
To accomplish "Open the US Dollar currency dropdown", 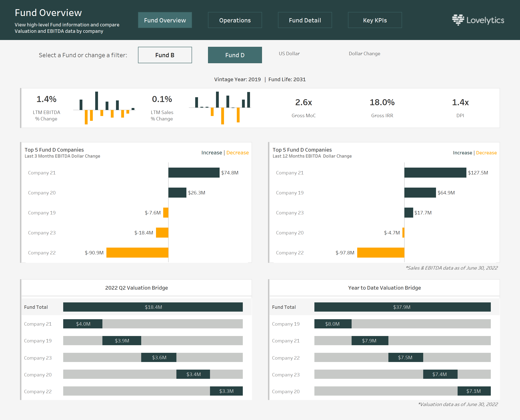I will click(289, 54).
